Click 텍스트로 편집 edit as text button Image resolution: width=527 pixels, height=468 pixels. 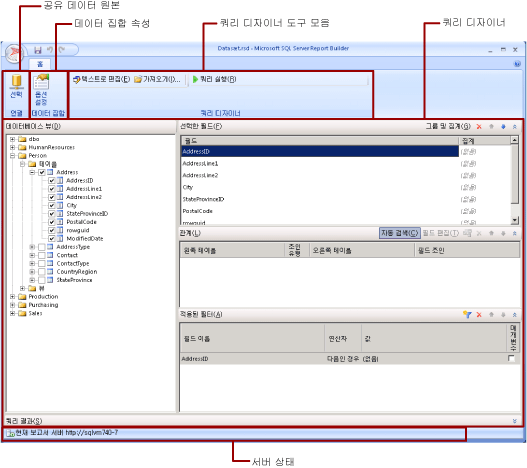click(x=102, y=79)
